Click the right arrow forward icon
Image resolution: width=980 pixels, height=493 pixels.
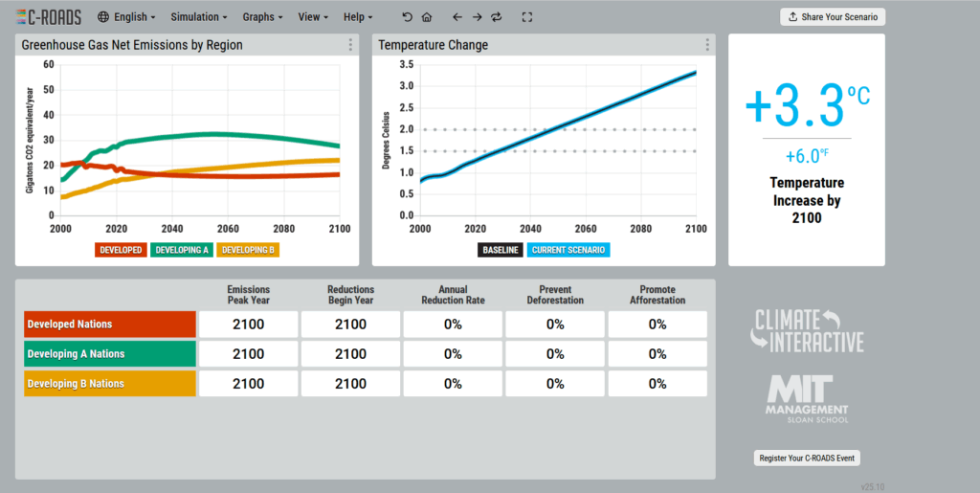point(477,17)
